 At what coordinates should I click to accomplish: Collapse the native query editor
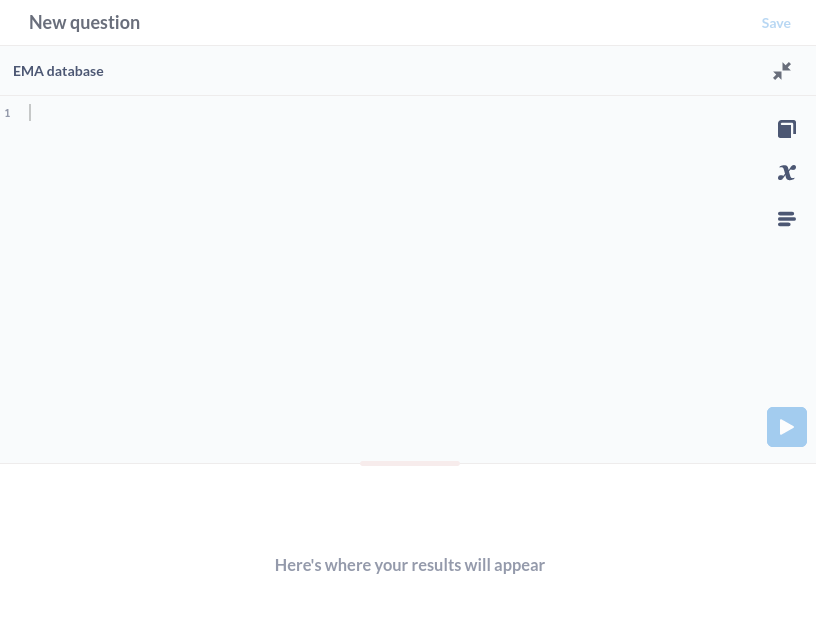782,71
